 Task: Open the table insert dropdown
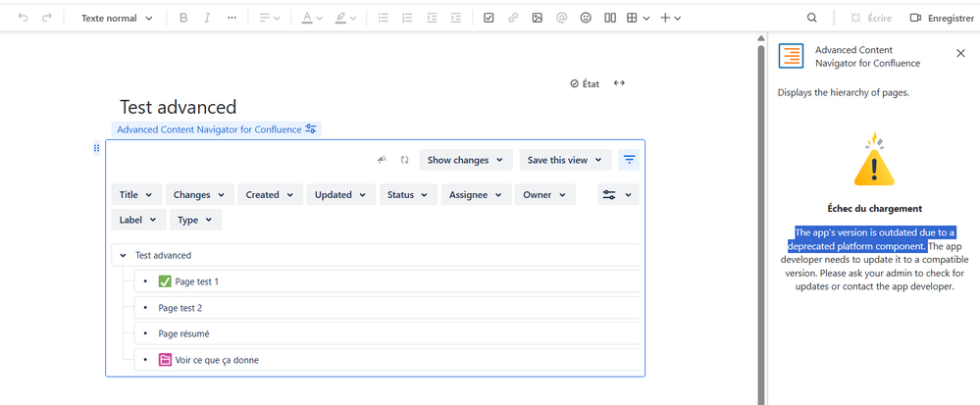pyautogui.click(x=638, y=18)
